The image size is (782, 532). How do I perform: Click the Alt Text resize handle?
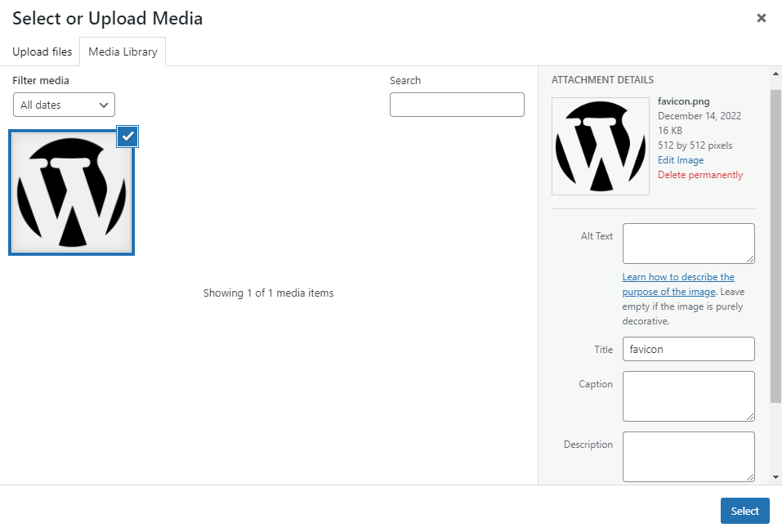(750, 259)
